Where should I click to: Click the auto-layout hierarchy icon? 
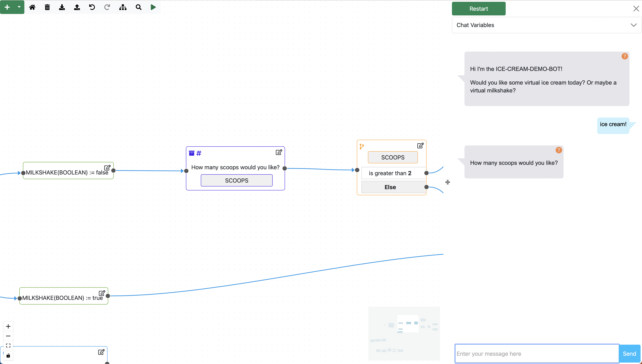(123, 7)
